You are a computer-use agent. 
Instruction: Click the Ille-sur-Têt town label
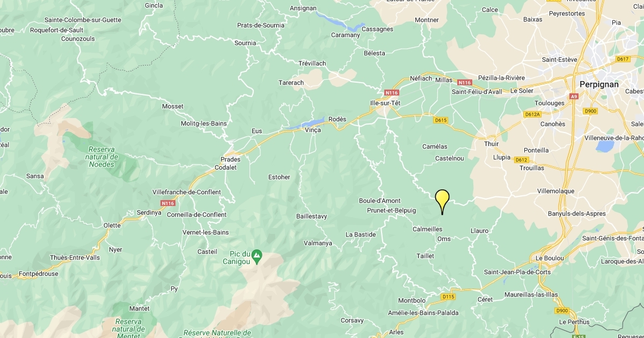point(382,103)
